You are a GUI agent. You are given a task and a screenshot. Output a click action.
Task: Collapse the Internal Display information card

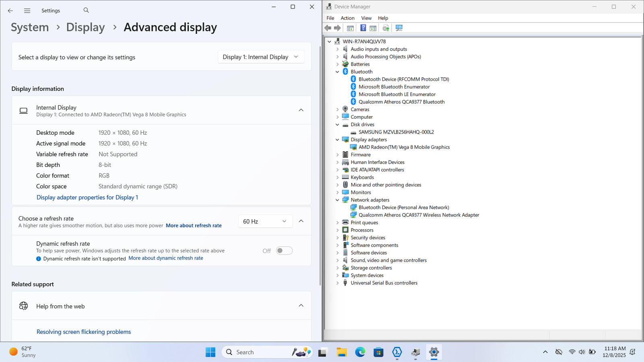click(x=301, y=110)
